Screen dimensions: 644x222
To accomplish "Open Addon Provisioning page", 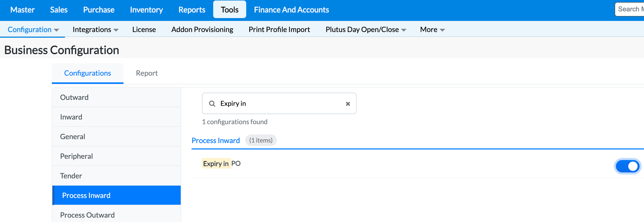I will (202, 30).
